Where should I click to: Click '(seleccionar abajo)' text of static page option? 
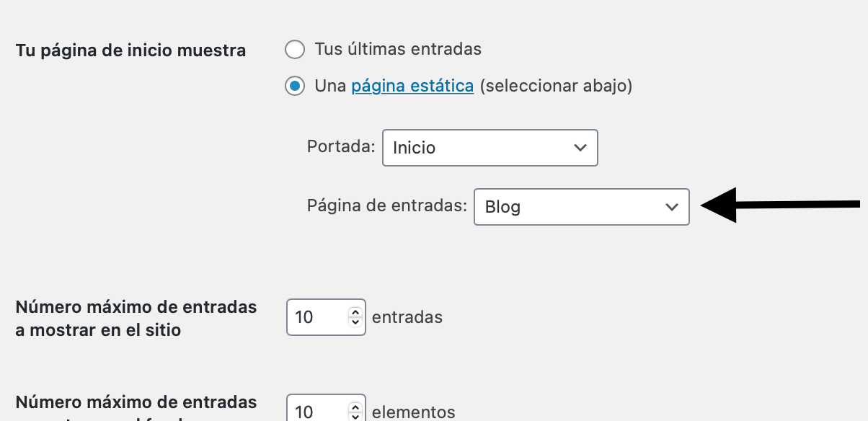tap(556, 87)
